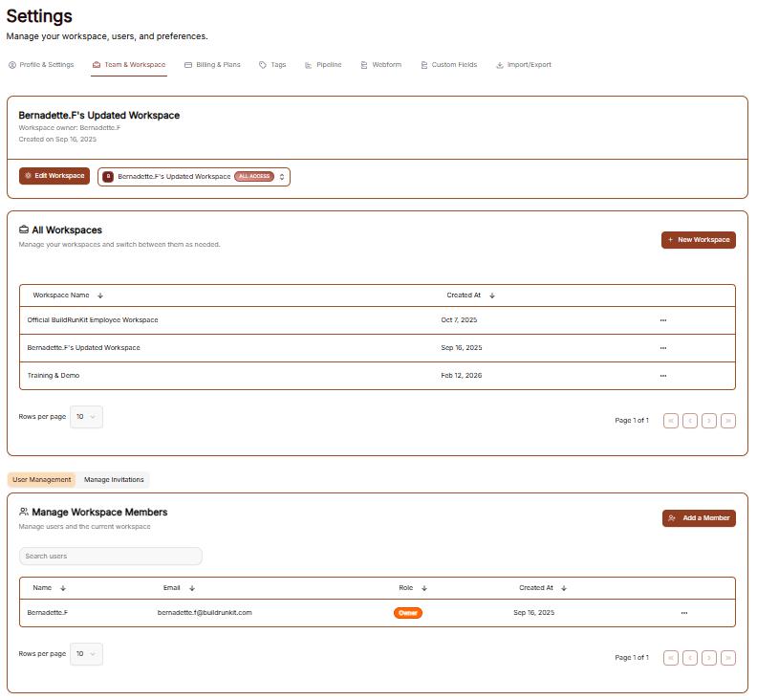Click the briefcase icon beside All Workspaces
This screenshot has width=757, height=700.
coord(24,230)
